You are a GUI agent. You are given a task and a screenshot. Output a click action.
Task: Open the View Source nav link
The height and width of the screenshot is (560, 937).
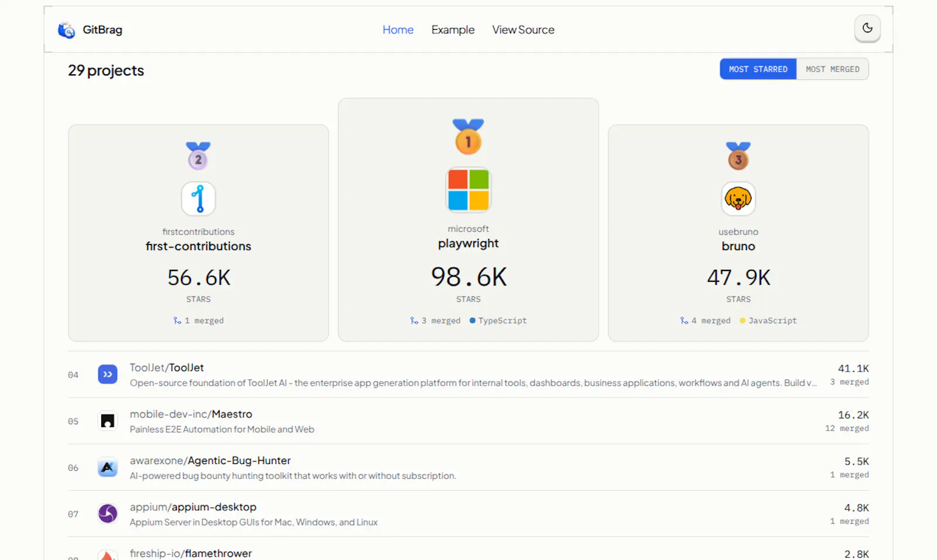coord(523,30)
